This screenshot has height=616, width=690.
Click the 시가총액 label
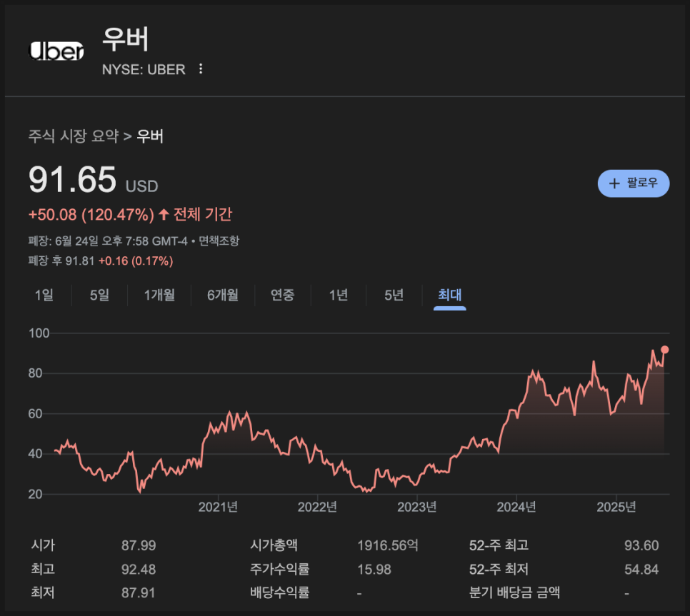[274, 545]
